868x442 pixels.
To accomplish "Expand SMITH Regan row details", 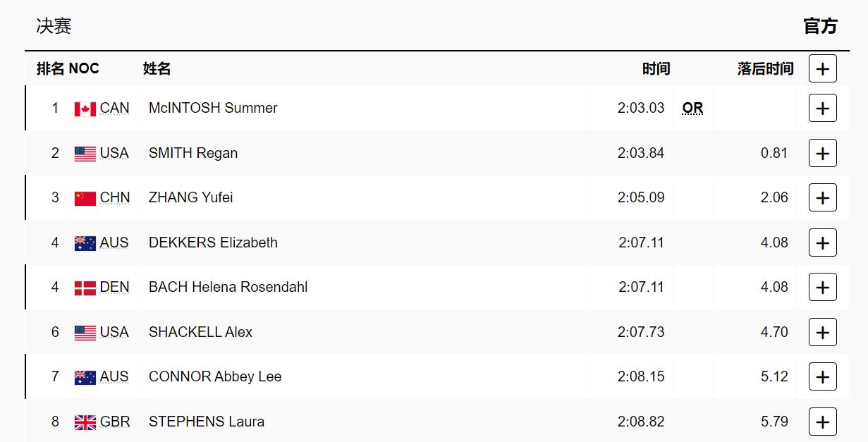I will 822,153.
